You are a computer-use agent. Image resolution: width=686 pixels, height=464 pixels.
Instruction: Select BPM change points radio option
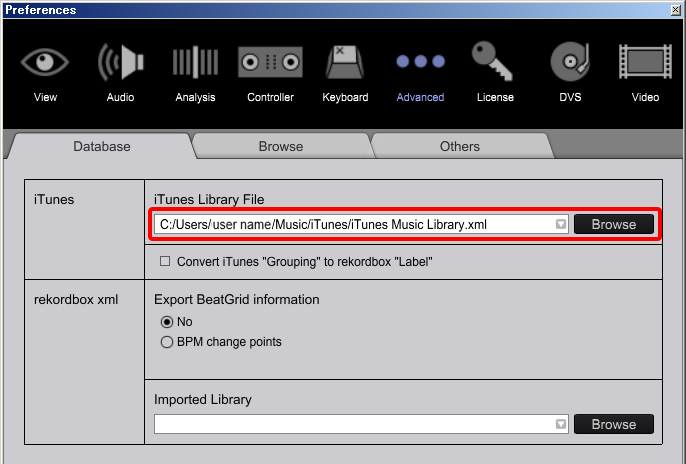167,342
